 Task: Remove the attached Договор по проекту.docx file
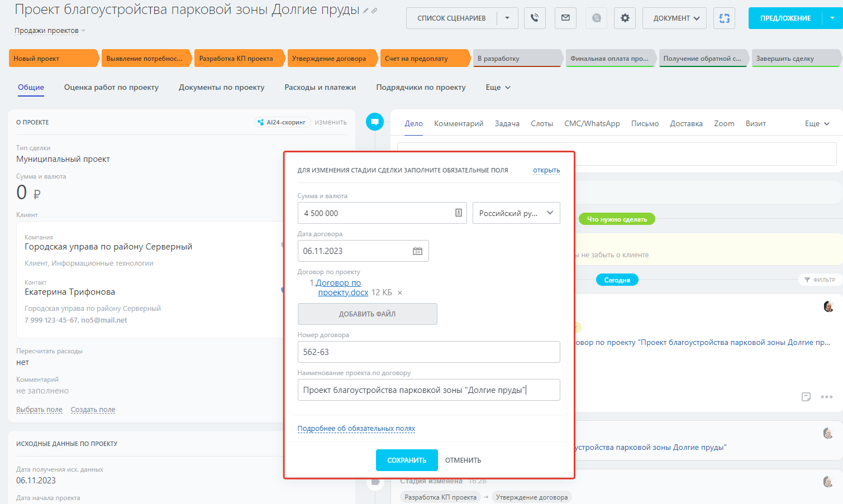399,292
